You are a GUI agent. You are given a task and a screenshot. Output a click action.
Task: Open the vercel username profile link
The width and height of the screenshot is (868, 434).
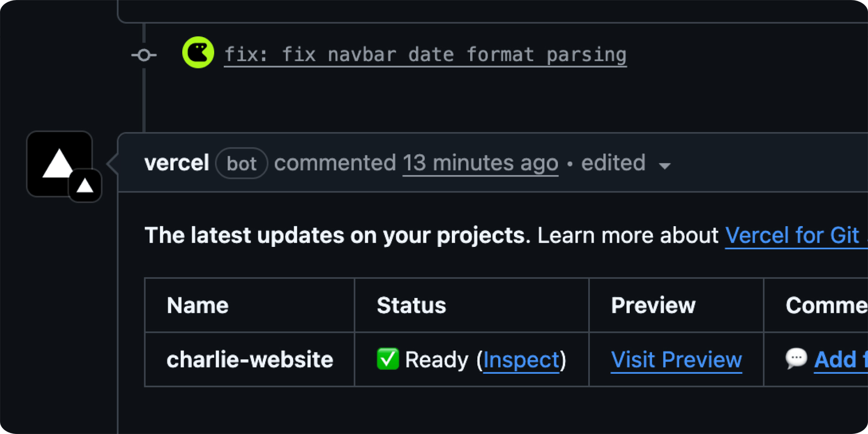[176, 163]
